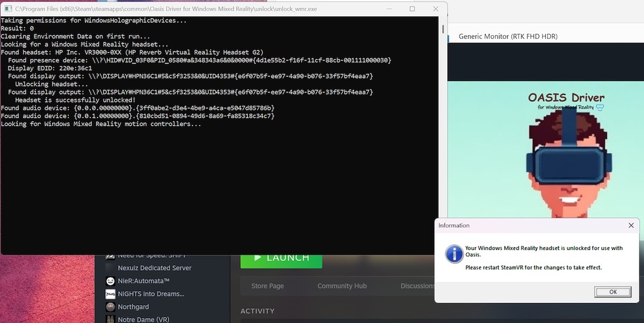644x323 pixels.
Task: Open the Store Page tab
Action: [x=267, y=286]
